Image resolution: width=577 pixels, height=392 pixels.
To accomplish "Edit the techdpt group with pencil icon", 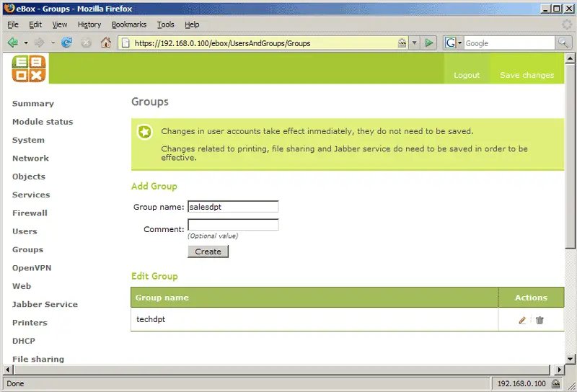I will coord(522,320).
